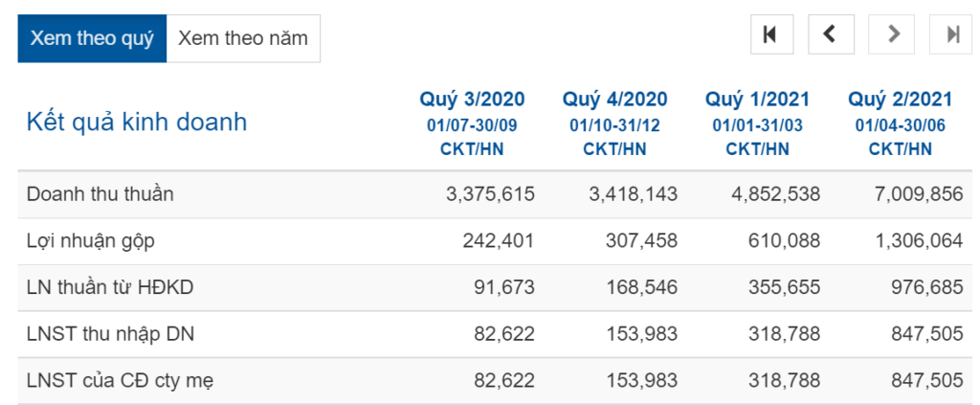Screen dimensions: 980x405
Task: Jump to the first period page
Action: pos(770,34)
